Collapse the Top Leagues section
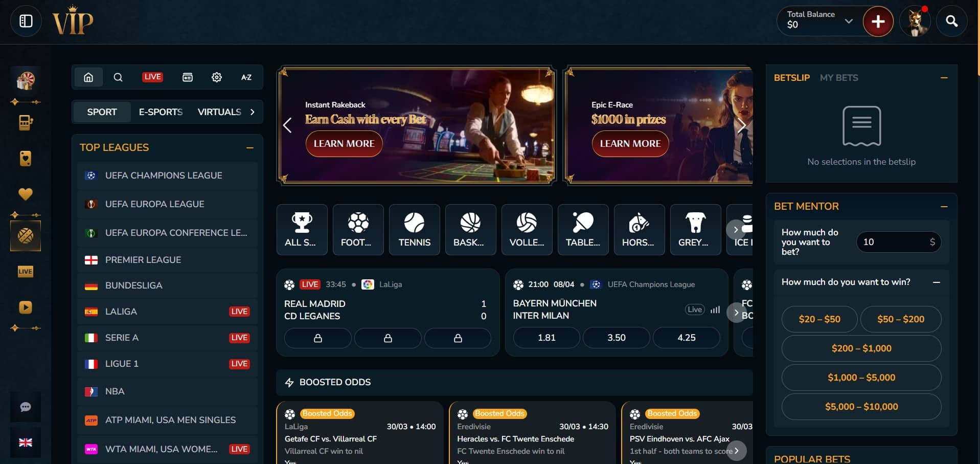Image resolution: width=980 pixels, height=464 pixels. pyautogui.click(x=250, y=148)
